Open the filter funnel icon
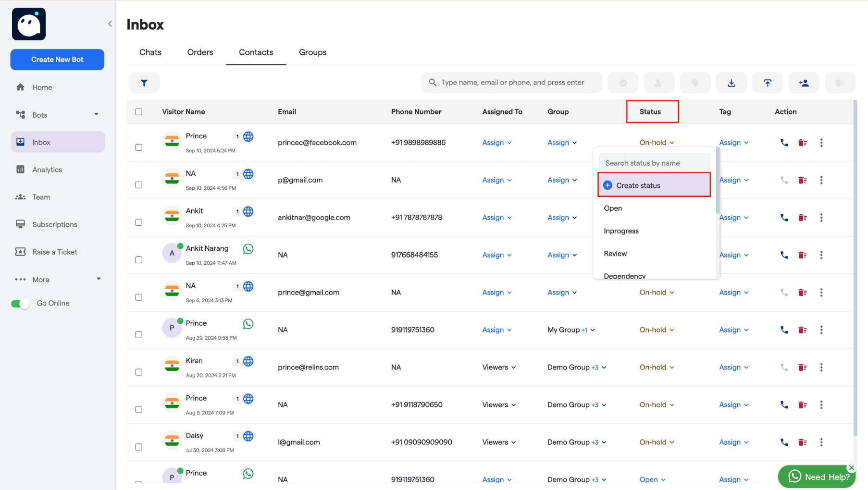 (x=144, y=83)
